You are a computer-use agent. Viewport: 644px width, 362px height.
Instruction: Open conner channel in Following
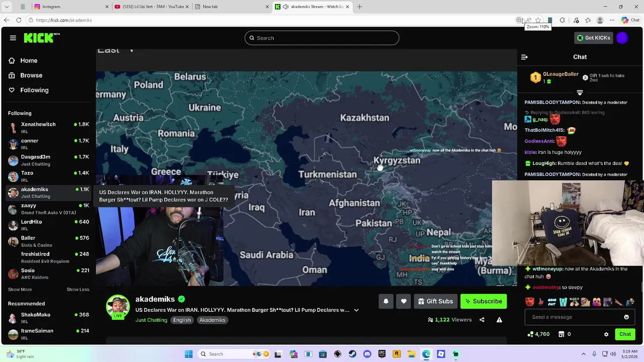tap(48, 144)
